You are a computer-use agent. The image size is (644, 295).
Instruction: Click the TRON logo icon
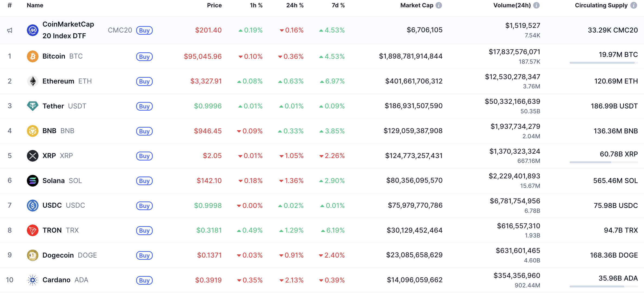coord(32,230)
